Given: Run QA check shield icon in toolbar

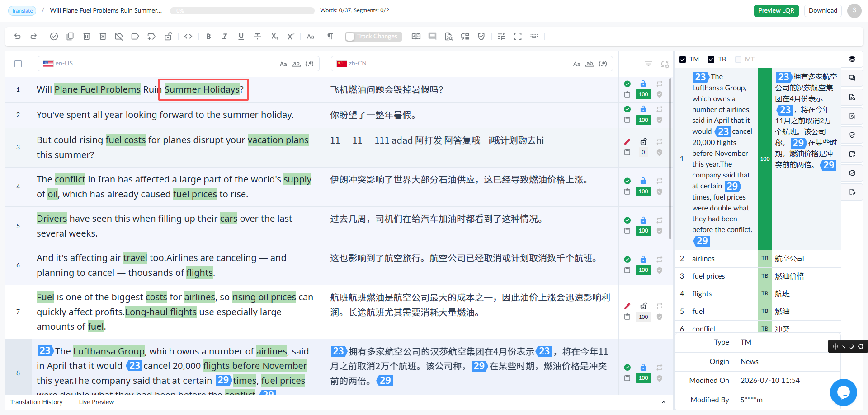Looking at the screenshot, I should coord(481,37).
